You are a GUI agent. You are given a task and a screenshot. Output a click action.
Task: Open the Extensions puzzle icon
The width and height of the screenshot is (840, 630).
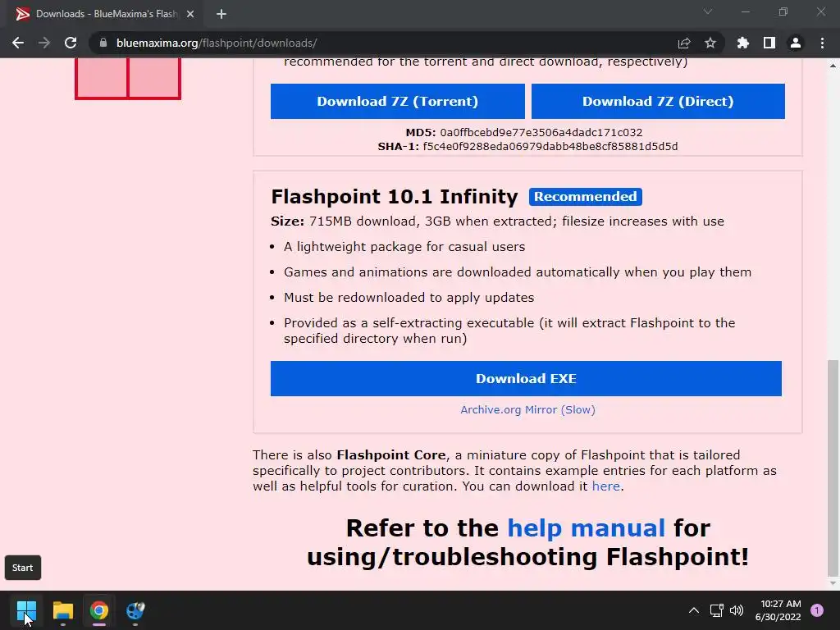pyautogui.click(x=743, y=43)
